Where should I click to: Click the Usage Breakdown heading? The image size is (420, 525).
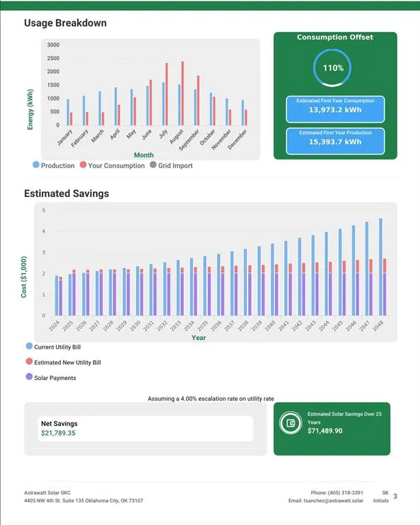pyautogui.click(x=65, y=23)
